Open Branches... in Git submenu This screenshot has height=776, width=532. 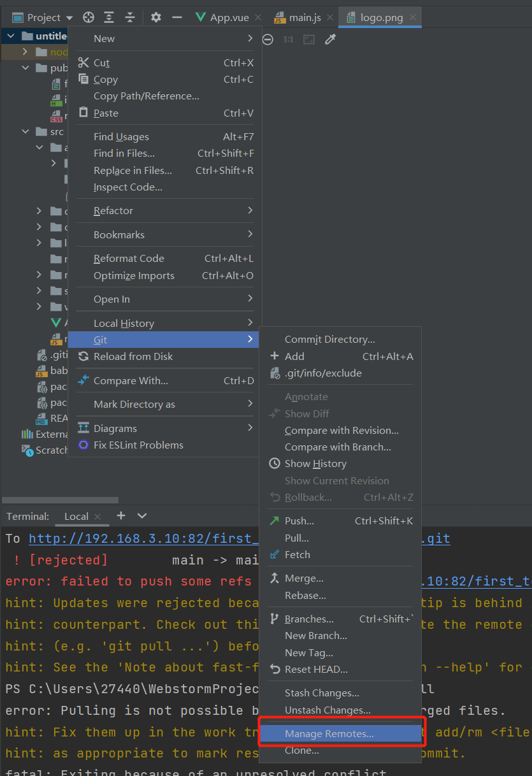click(x=340, y=619)
